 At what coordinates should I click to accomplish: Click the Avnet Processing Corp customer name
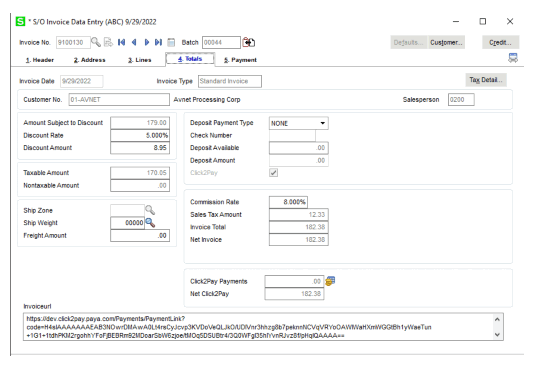pos(207,100)
